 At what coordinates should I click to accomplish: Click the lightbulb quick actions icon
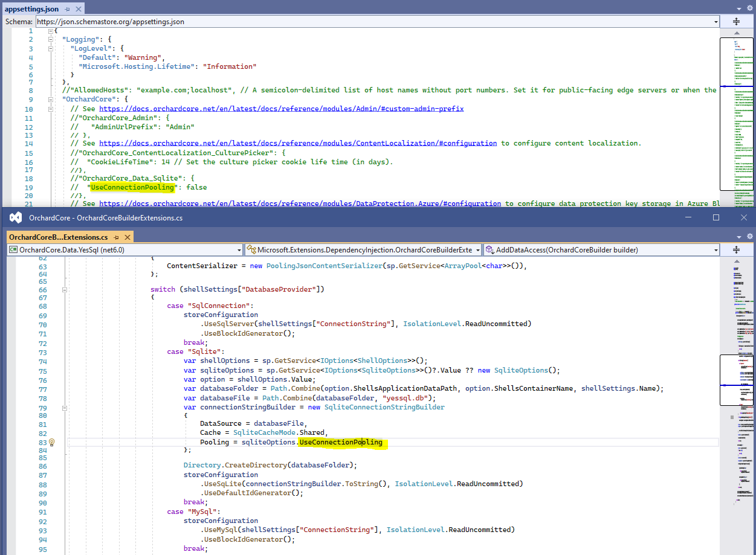point(51,443)
